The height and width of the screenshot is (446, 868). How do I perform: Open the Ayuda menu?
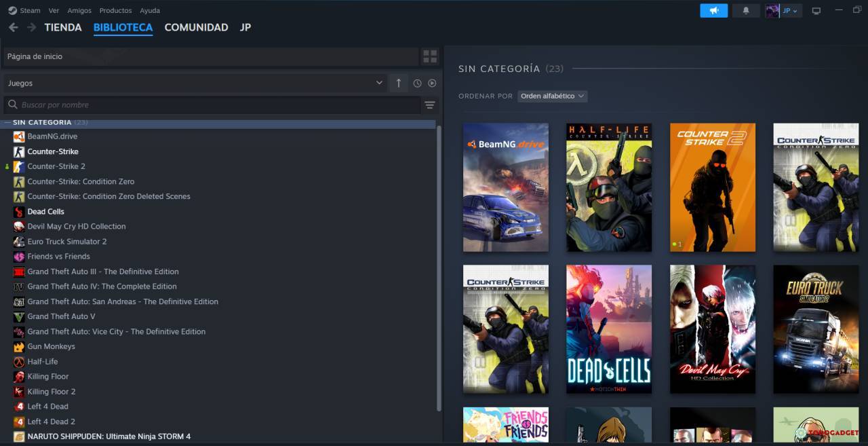(149, 10)
